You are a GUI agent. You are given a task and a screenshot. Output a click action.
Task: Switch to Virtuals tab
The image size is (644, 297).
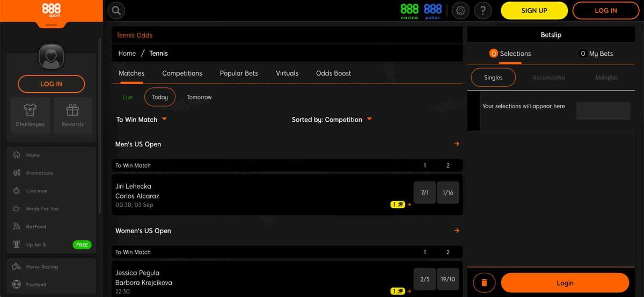pos(287,73)
